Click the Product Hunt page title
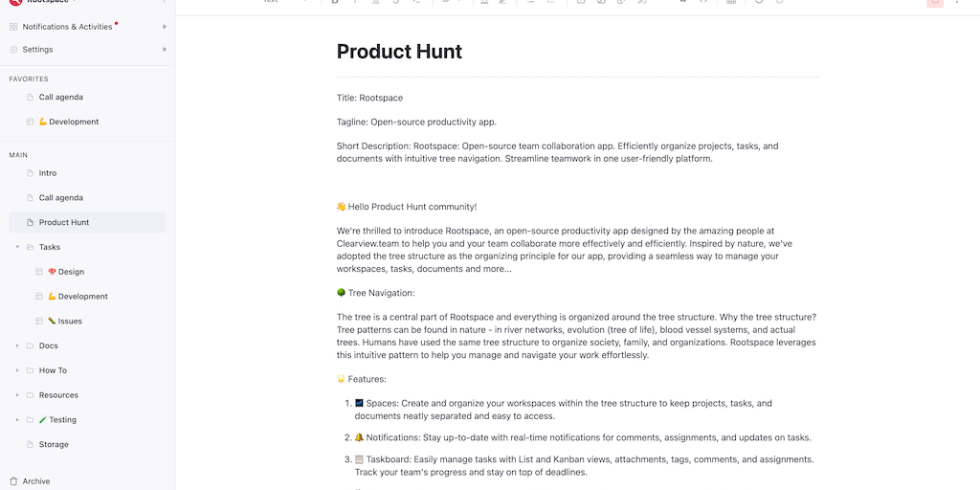This screenshot has width=980, height=490. tap(399, 52)
